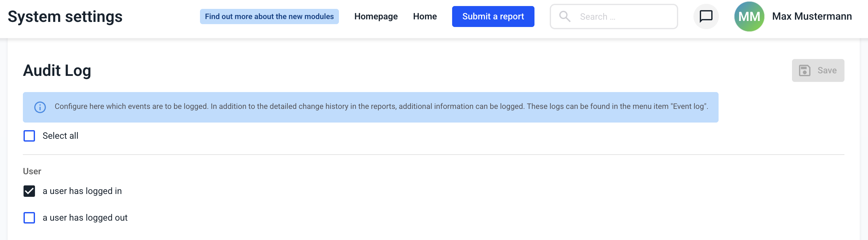Click the MM user avatar
Image resolution: width=868 pixels, height=240 pixels.
(749, 17)
